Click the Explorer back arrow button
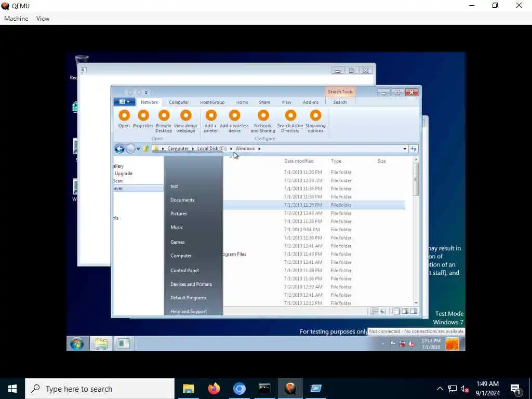The width and height of the screenshot is (532, 399). click(x=119, y=149)
